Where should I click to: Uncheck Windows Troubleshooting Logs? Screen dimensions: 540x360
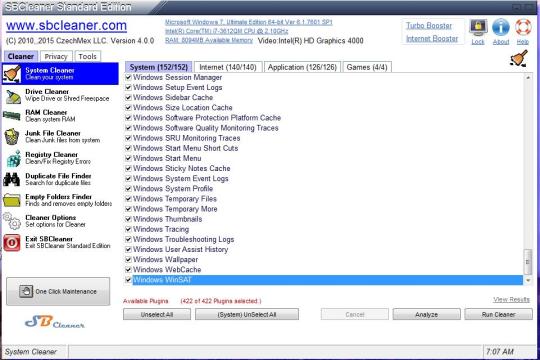pos(128,239)
